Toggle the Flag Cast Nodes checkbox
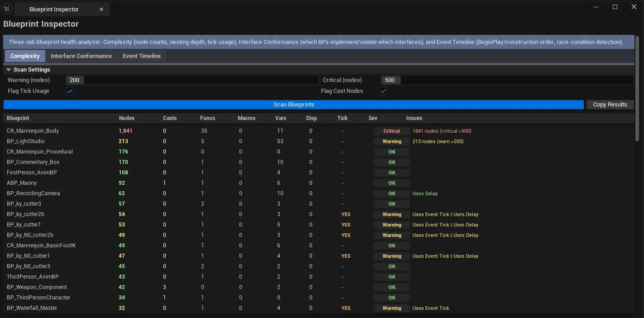This screenshot has height=318, width=644. [x=383, y=91]
